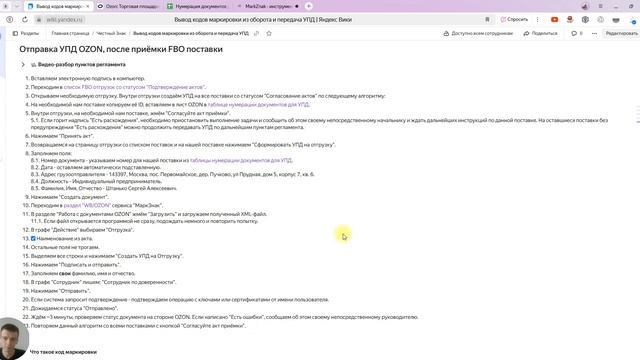
Task: Click step text 'Нажимаем "Подписать и отправить"'
Action: (76, 265)
